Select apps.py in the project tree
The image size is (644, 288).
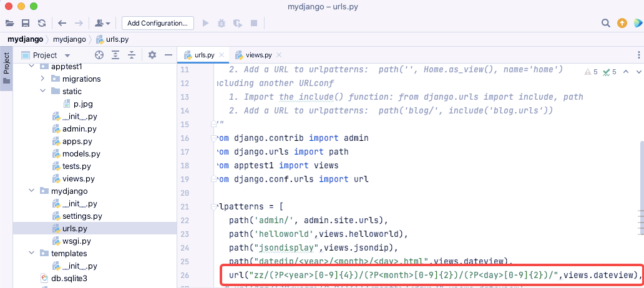72,142
